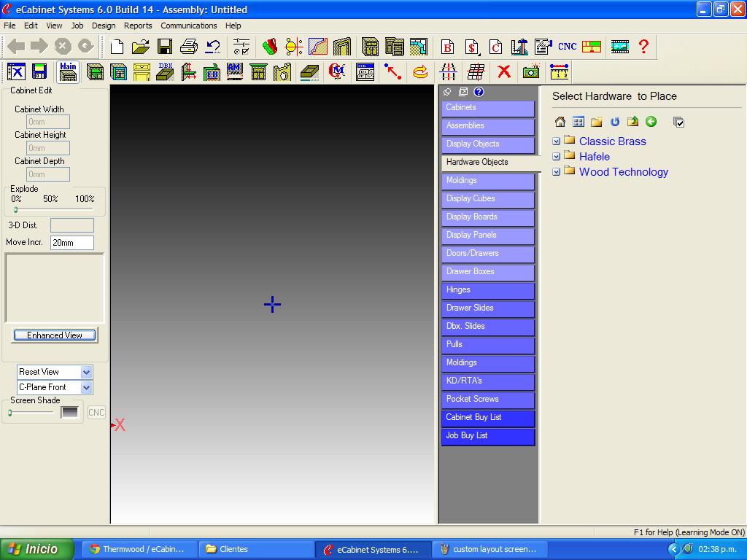Toggle the Wood Technology folder checkbox

pos(557,172)
